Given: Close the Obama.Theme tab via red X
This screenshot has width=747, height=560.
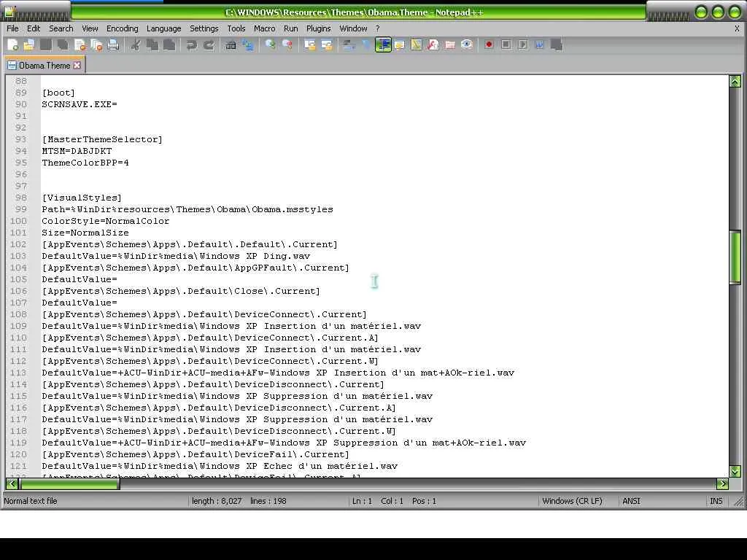Looking at the screenshot, I should click(x=77, y=65).
